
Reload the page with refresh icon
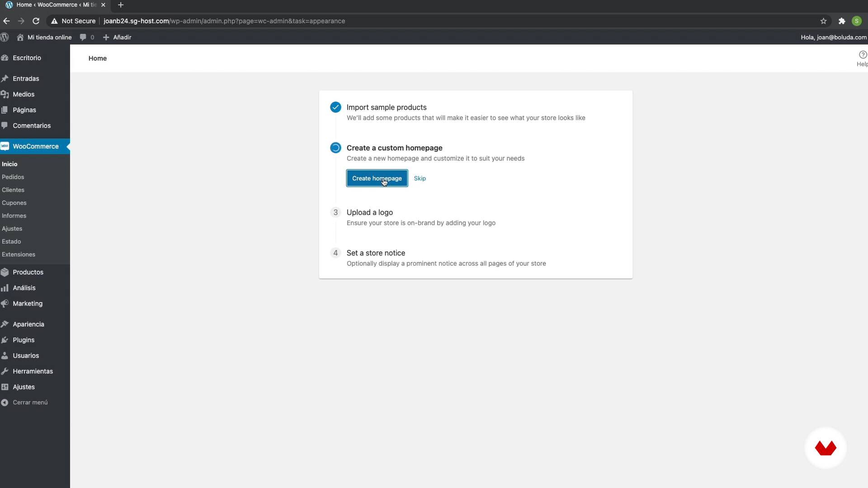pos(36,21)
